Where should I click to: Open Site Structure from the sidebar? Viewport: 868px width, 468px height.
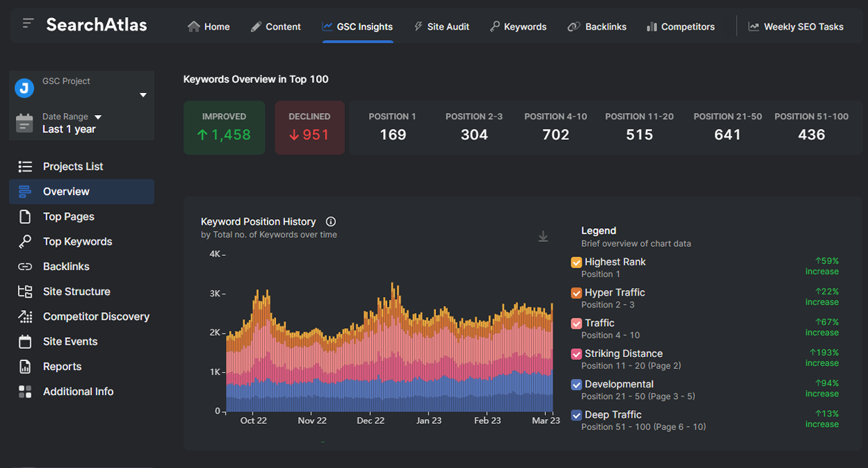[x=76, y=292]
